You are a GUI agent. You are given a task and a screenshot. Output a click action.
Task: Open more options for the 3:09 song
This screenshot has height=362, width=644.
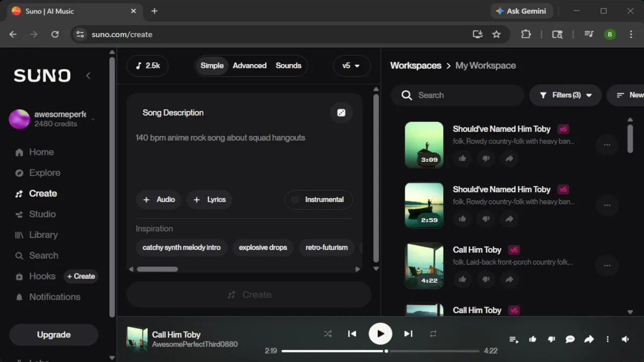(x=607, y=145)
